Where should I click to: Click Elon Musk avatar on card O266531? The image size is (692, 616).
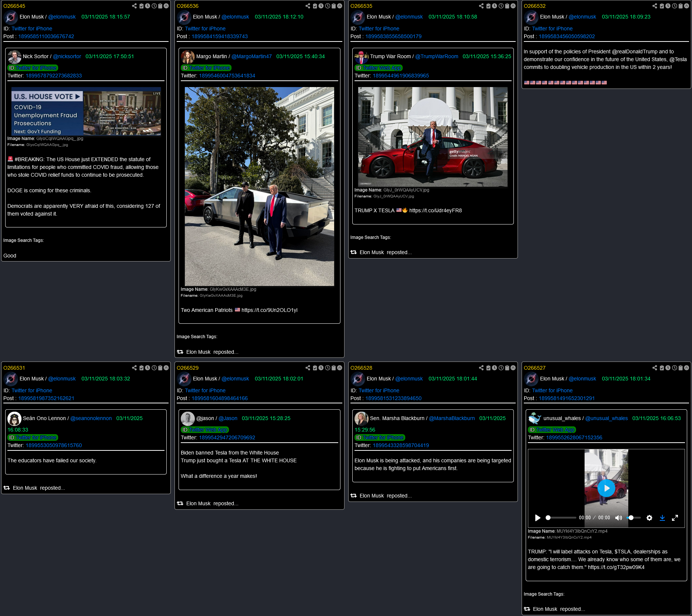[11, 379]
